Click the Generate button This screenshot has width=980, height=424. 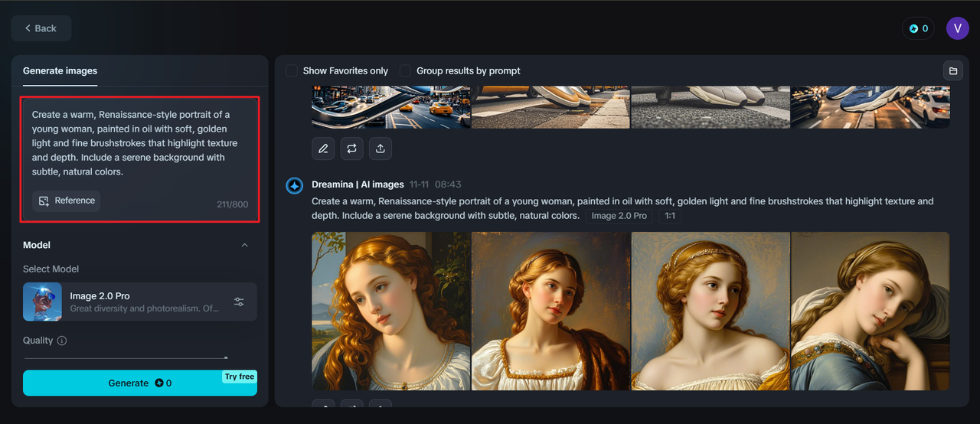tap(140, 383)
